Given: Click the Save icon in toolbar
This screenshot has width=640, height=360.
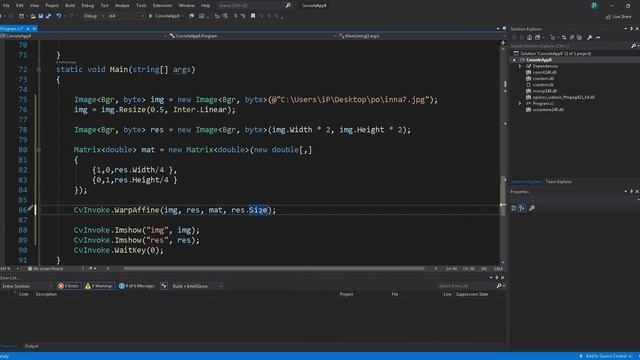Looking at the screenshot, I should pyautogui.click(x=41, y=16).
